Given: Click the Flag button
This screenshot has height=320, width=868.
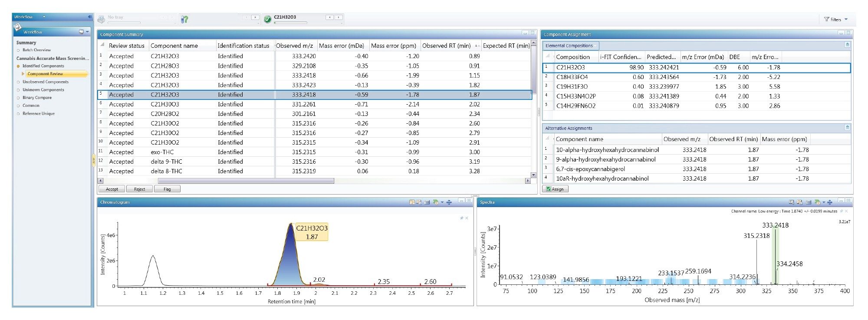Looking at the screenshot, I should [167, 189].
